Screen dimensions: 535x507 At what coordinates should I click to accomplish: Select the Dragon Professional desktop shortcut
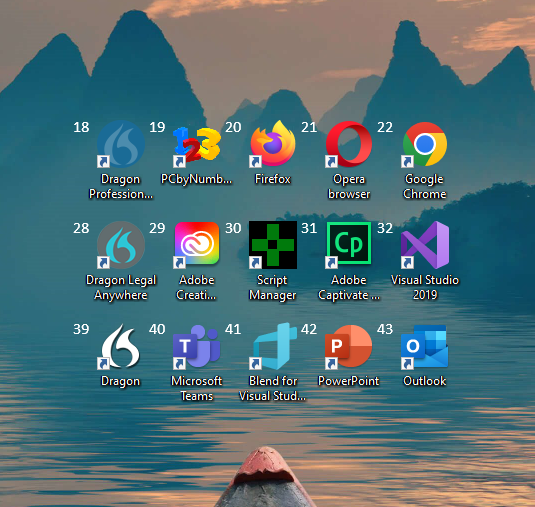tap(121, 144)
